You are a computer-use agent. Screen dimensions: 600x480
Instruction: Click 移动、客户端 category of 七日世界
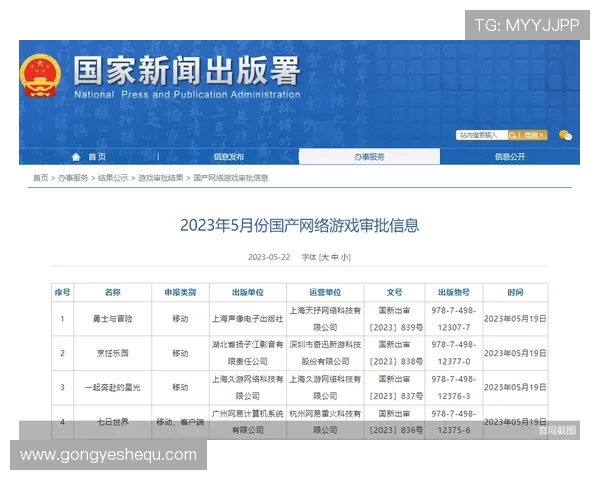click(x=180, y=422)
